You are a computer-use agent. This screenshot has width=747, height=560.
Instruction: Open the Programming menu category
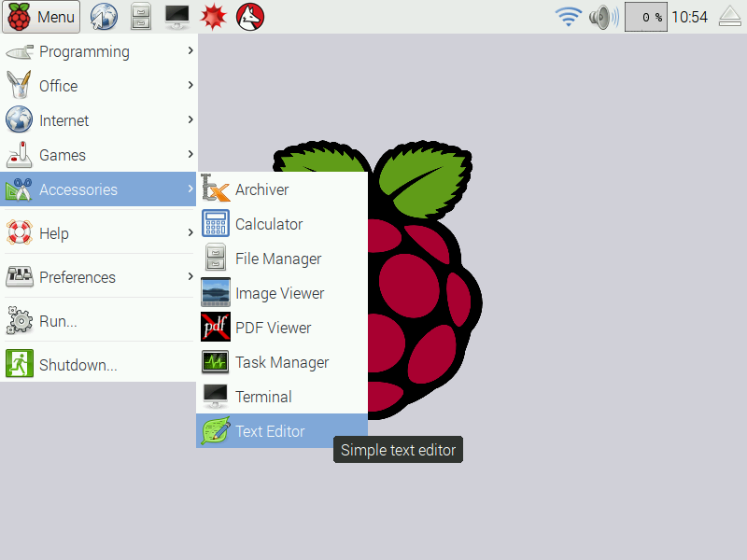[x=98, y=51]
